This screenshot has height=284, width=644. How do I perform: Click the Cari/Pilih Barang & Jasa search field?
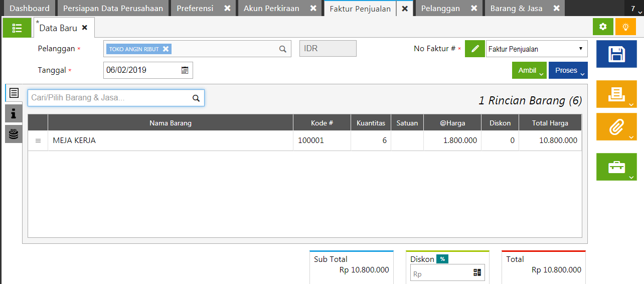pos(110,98)
